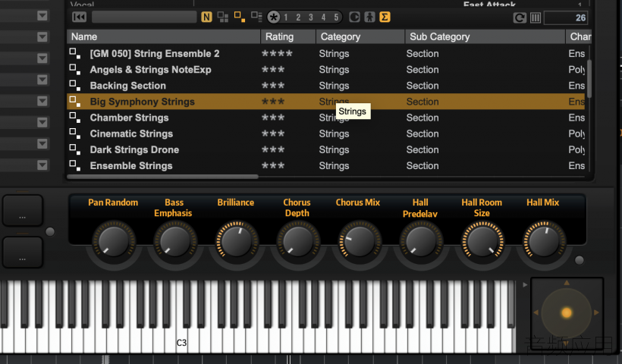This screenshot has height=364, width=622.
Task: Select the [GM 050] String Ensemble 2 preset
Action: (x=155, y=54)
